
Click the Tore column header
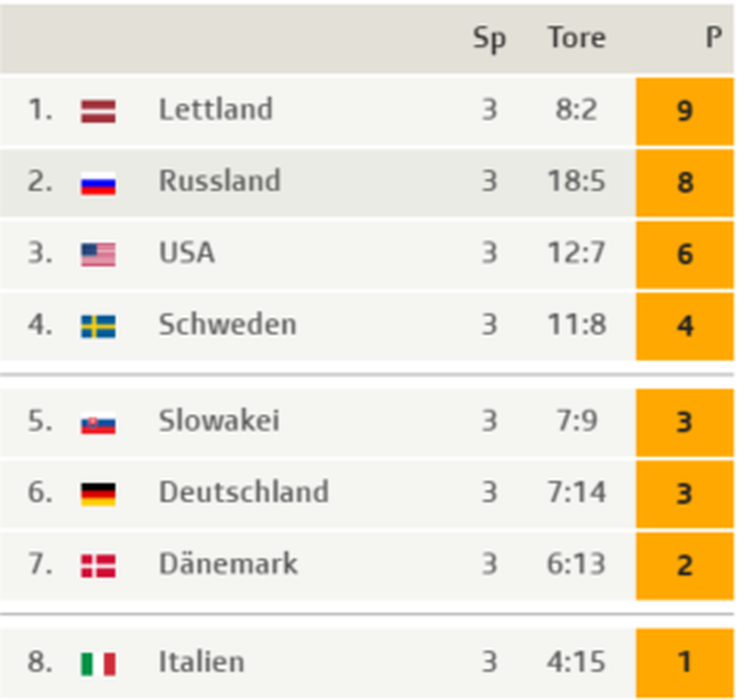coord(577,38)
